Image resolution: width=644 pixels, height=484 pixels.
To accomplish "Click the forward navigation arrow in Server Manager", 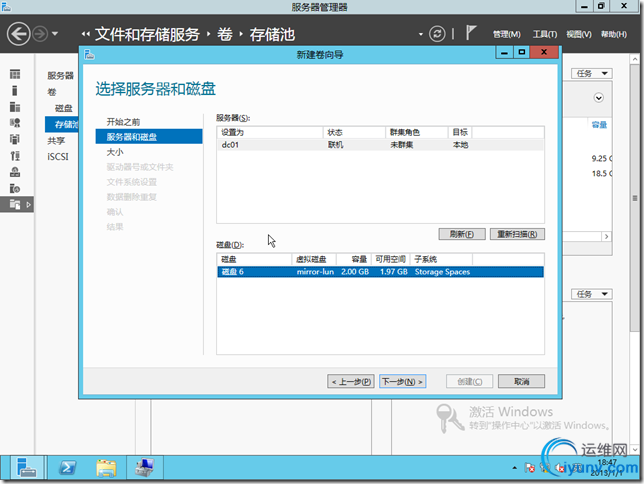I will (40, 34).
